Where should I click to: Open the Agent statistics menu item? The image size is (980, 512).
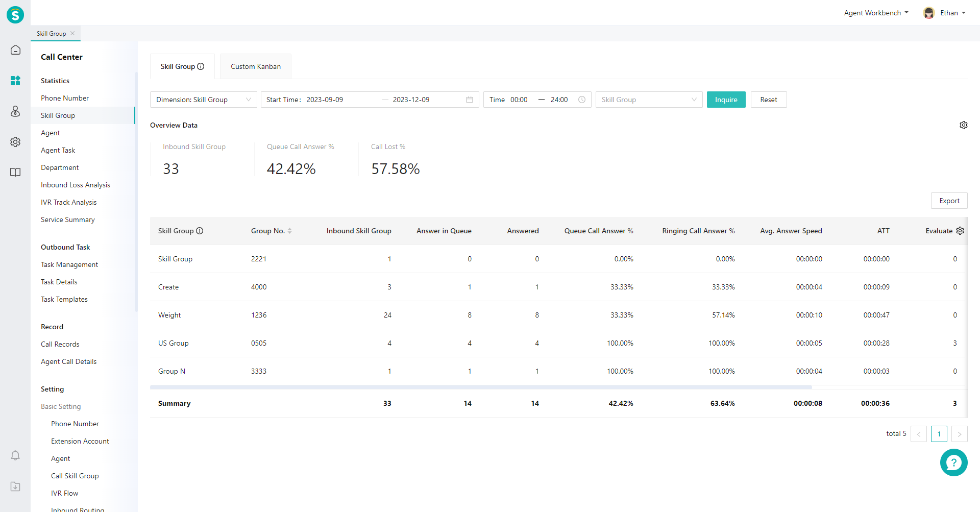(x=51, y=133)
